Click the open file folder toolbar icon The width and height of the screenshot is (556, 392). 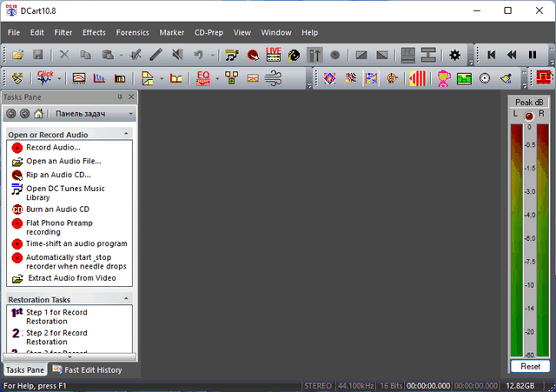click(17, 55)
